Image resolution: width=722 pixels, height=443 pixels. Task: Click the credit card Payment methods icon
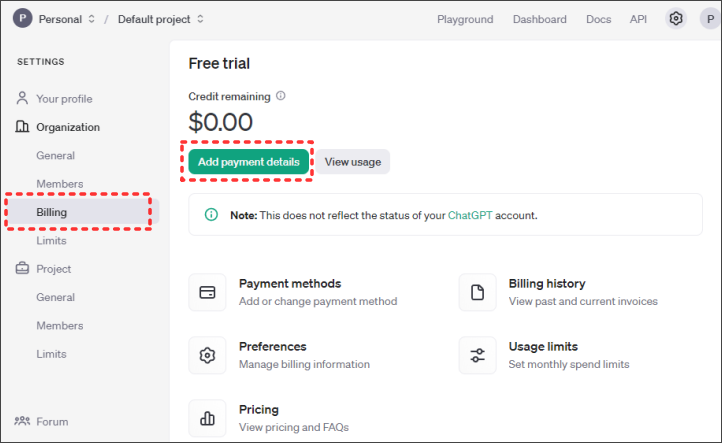coord(208,293)
